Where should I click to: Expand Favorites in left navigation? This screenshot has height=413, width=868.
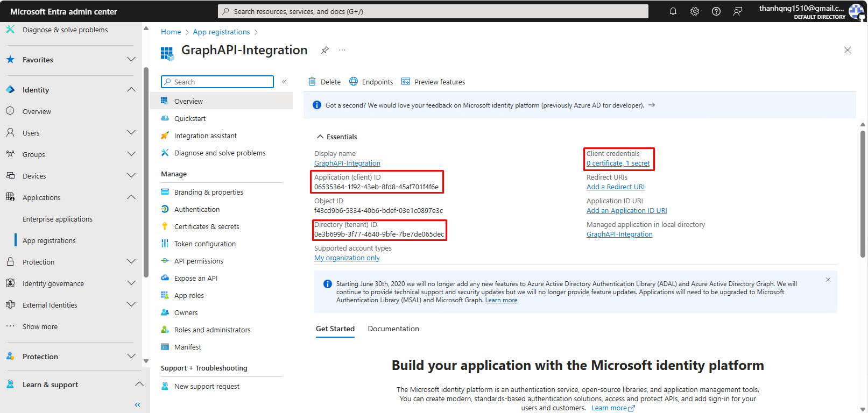131,59
